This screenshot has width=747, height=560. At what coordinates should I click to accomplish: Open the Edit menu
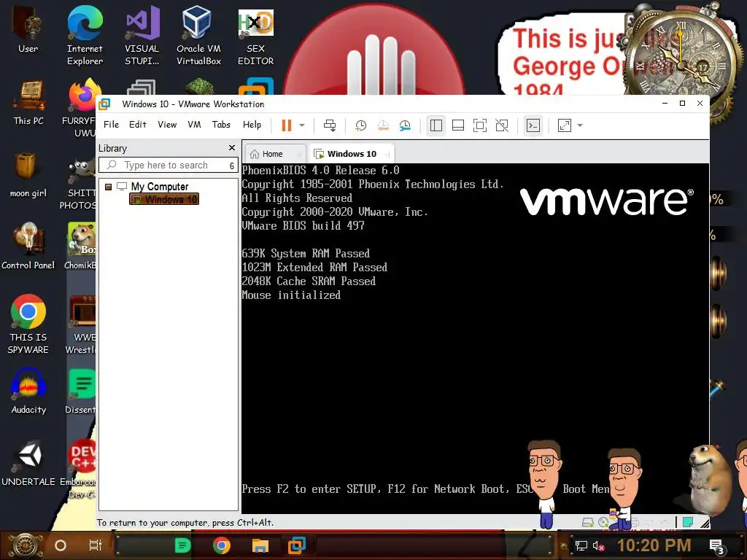[x=138, y=124]
